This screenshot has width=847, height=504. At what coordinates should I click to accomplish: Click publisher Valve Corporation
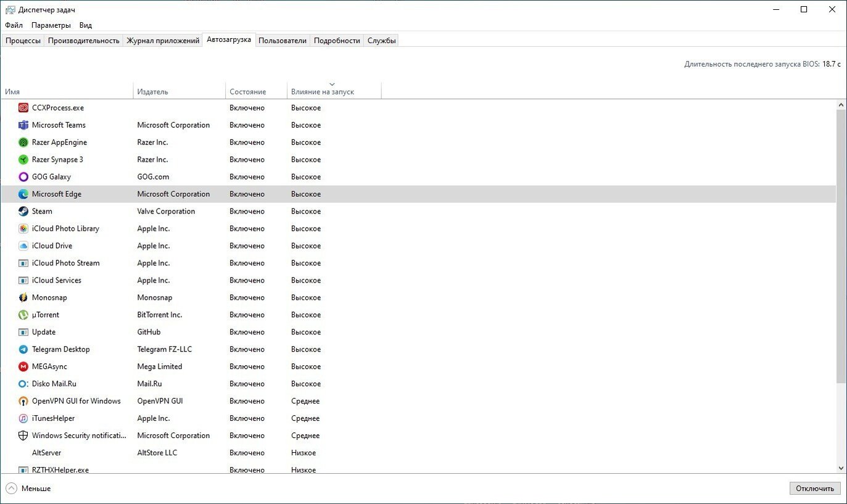pyautogui.click(x=166, y=211)
